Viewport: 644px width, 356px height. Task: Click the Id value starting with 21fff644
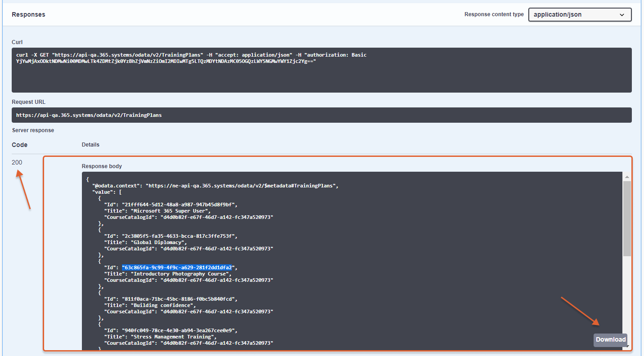pyautogui.click(x=178, y=205)
